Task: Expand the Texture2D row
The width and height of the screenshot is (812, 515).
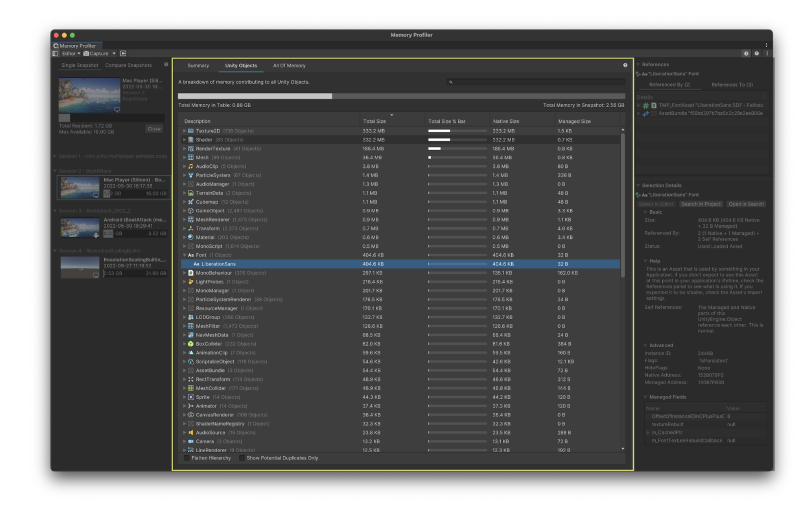Action: click(x=184, y=131)
